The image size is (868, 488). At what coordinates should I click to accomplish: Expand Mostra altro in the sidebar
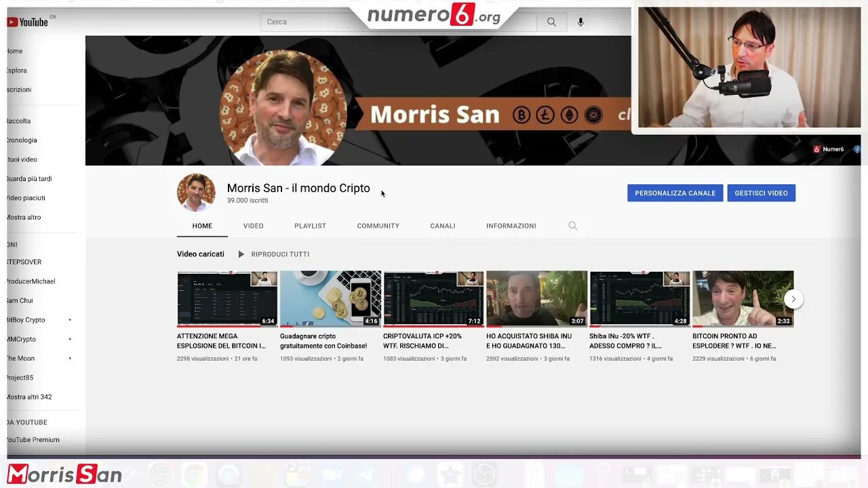coord(24,218)
